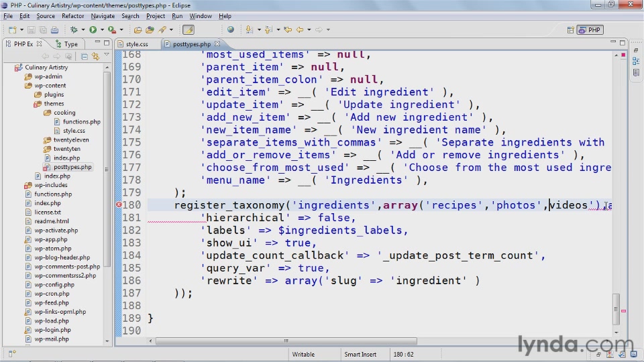Open the Run dropdown arrow

point(102,30)
